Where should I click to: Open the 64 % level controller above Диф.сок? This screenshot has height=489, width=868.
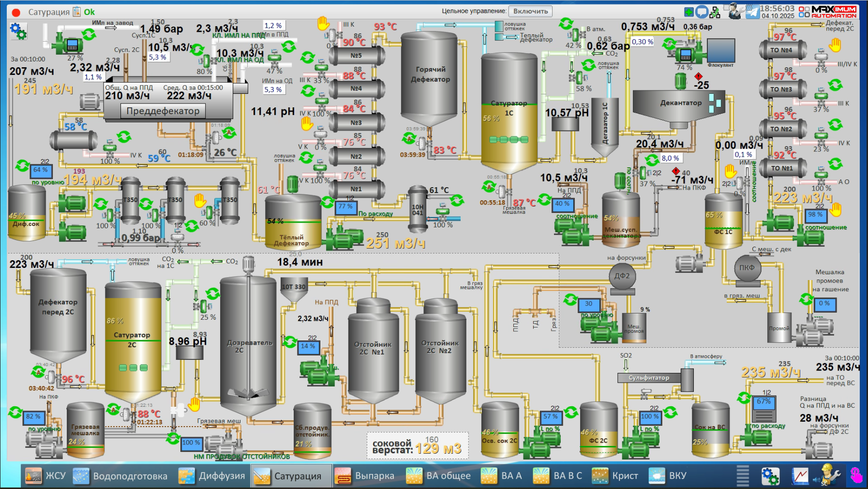tap(41, 170)
